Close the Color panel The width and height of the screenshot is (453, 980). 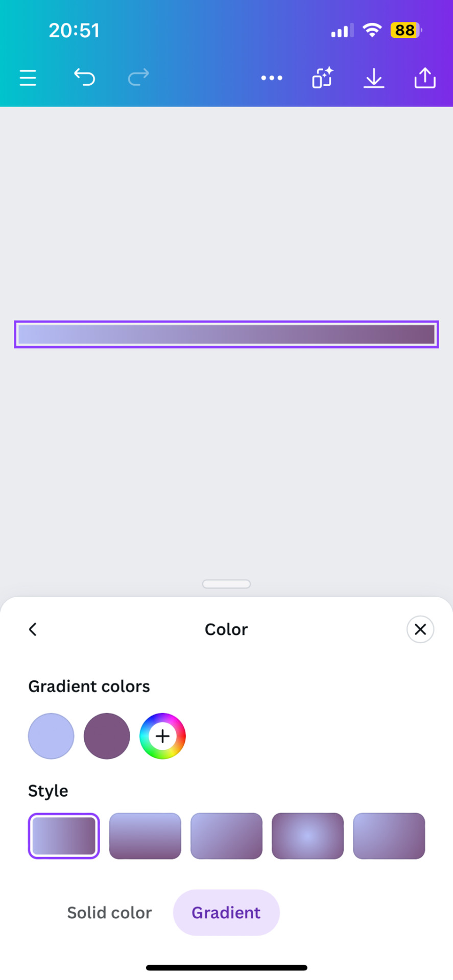pos(420,629)
